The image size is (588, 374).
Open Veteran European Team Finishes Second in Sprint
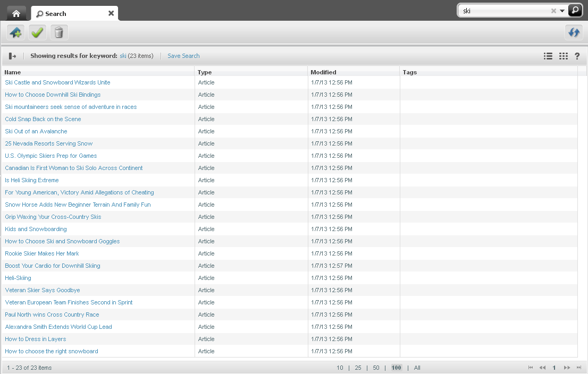pyautogui.click(x=69, y=302)
